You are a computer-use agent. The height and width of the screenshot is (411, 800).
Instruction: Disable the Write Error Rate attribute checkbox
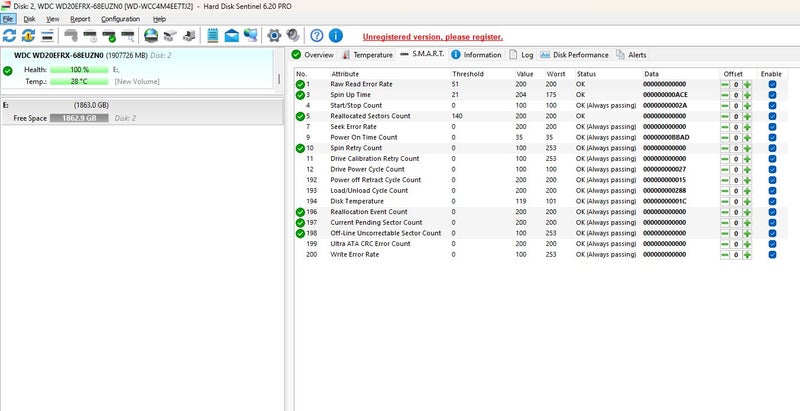pos(772,254)
